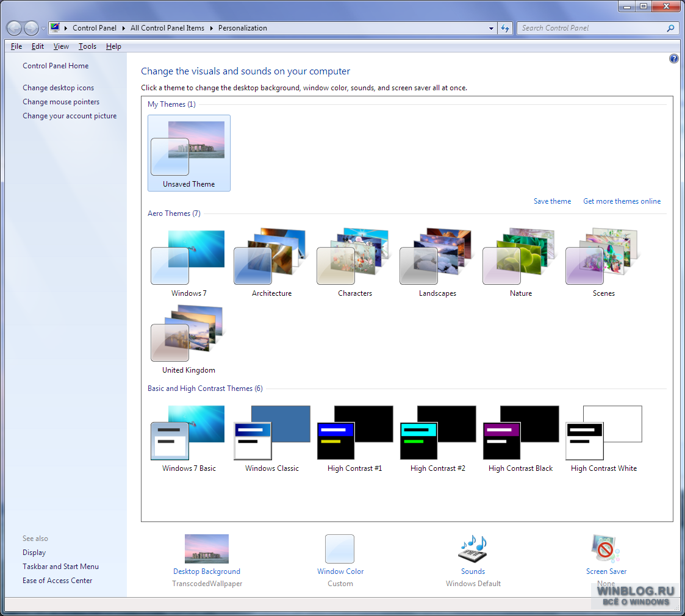Go back with the Back arrow
This screenshot has width=685, height=616.
14,29
